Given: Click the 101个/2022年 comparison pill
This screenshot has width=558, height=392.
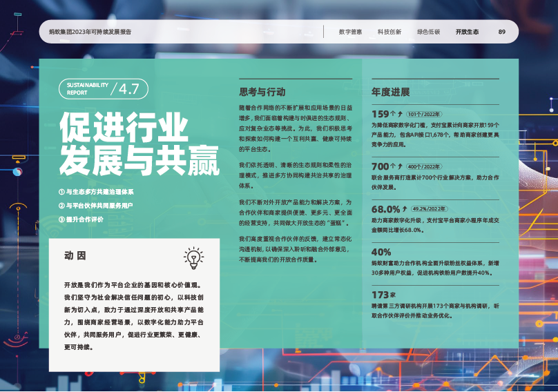Looking at the screenshot, I should pos(424,114).
